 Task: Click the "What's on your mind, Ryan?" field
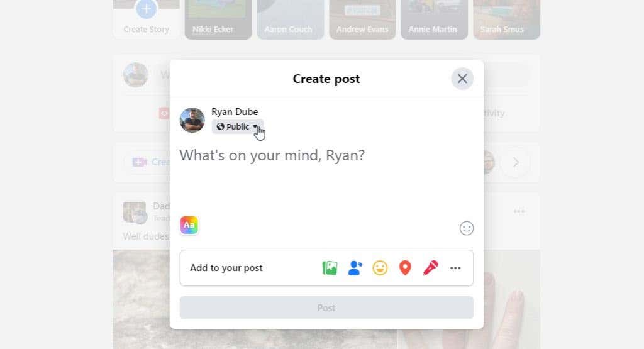(272, 155)
